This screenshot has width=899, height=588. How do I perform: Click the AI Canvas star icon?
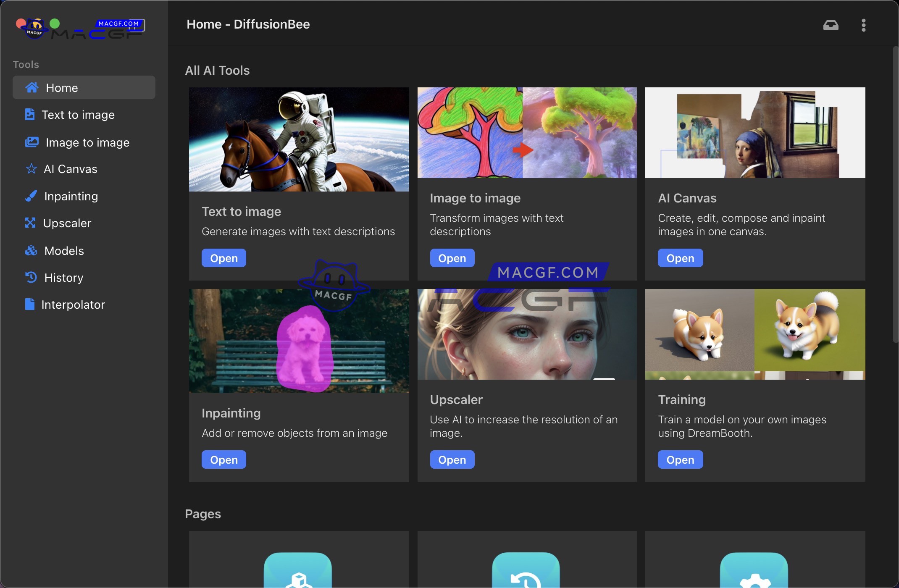coord(31,169)
